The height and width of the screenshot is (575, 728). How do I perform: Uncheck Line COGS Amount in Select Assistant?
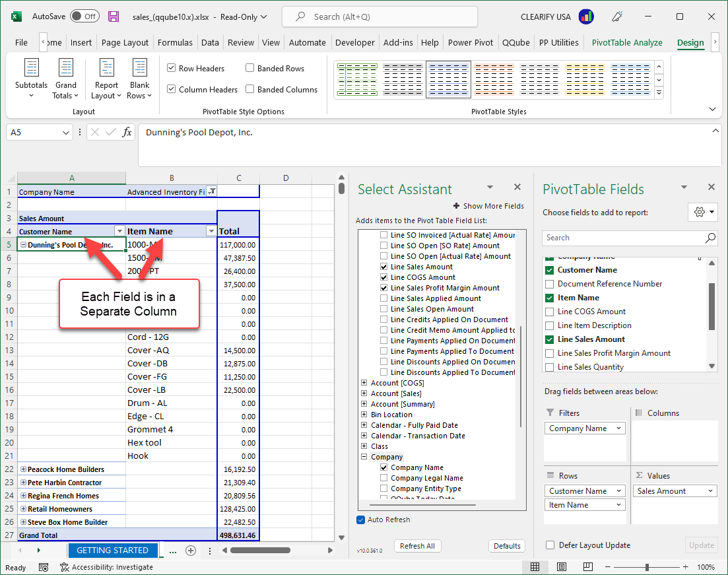(384, 277)
